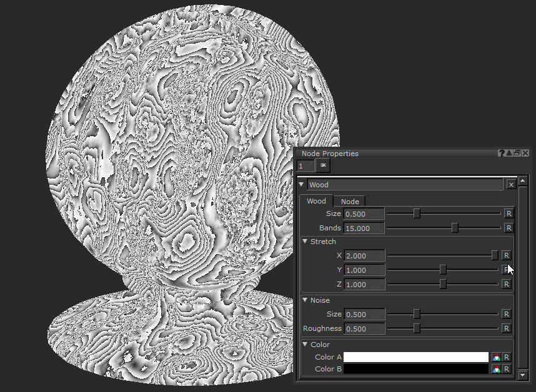This screenshot has width=536, height=392.
Task: Collapse the Stretch section
Action: click(304, 242)
